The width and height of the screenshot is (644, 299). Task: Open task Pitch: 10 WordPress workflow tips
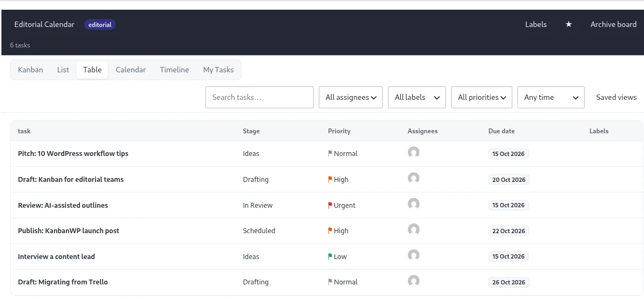[x=73, y=154]
